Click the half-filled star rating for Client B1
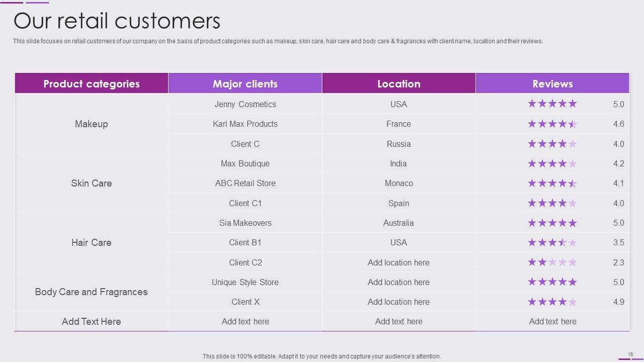The width and height of the screenshot is (644, 362). 552,242
